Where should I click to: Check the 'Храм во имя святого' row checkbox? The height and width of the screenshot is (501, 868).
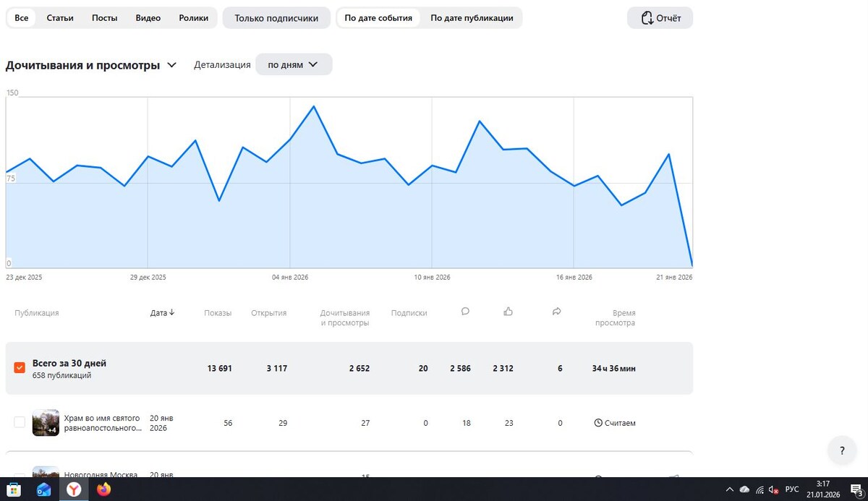[x=20, y=422]
